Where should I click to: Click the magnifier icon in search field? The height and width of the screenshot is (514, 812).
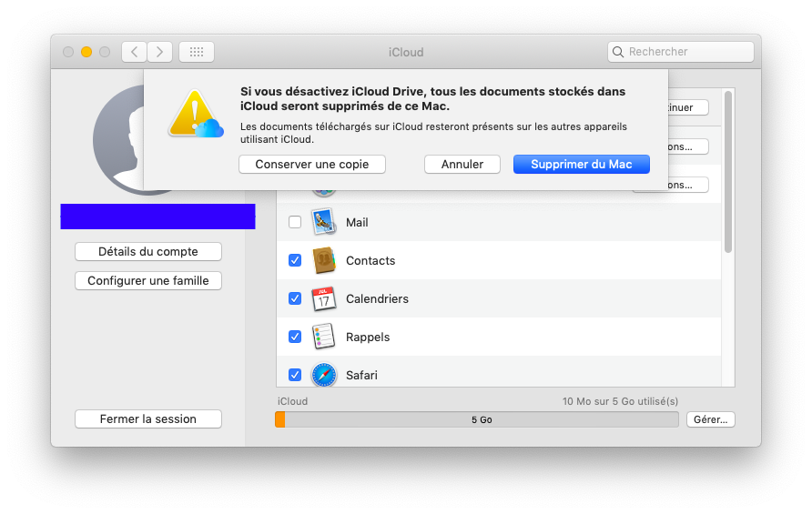(618, 52)
